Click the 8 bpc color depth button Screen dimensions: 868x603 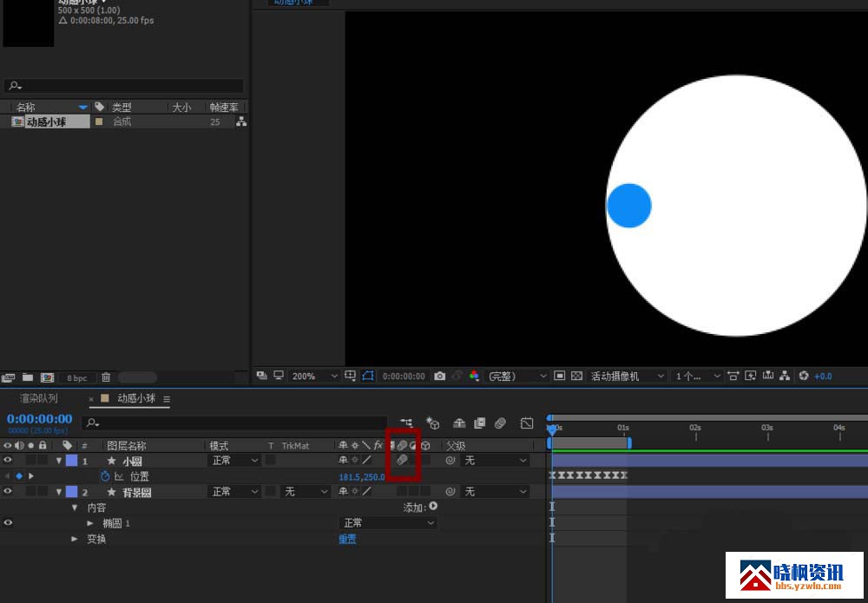click(x=77, y=377)
